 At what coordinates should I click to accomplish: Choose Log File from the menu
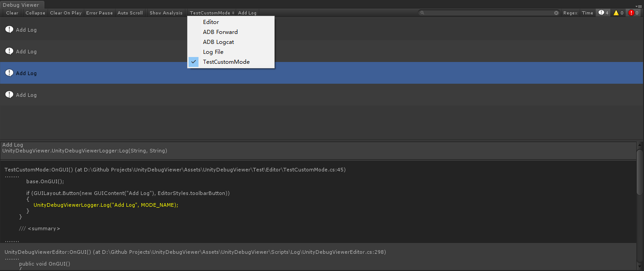[x=231, y=52]
